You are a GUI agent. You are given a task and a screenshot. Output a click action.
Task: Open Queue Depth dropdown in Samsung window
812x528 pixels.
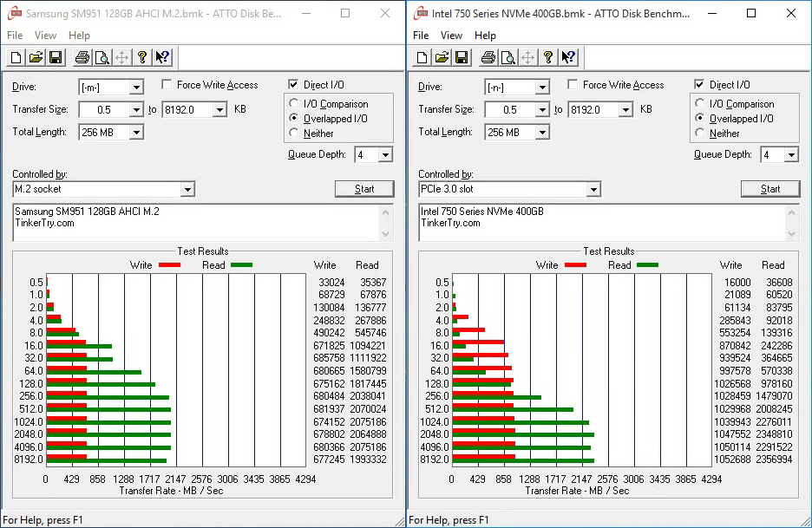385,155
